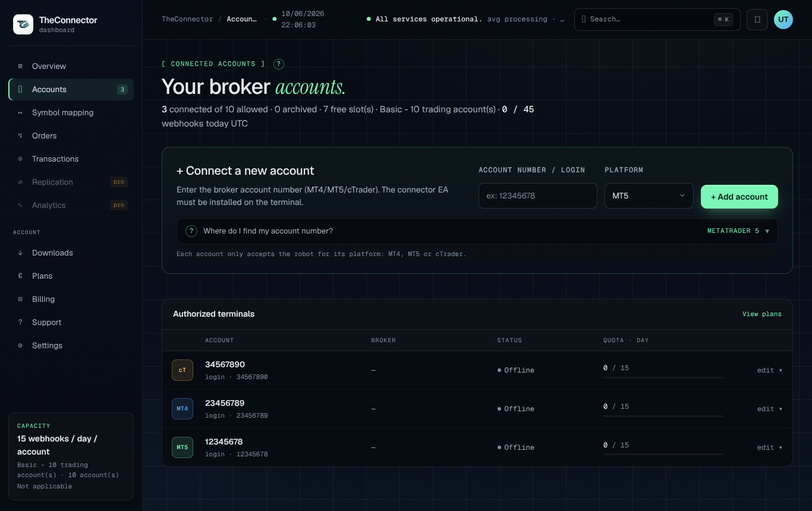Click the MT5 platform badge for 12345678
The image size is (812, 511).
[x=182, y=447]
